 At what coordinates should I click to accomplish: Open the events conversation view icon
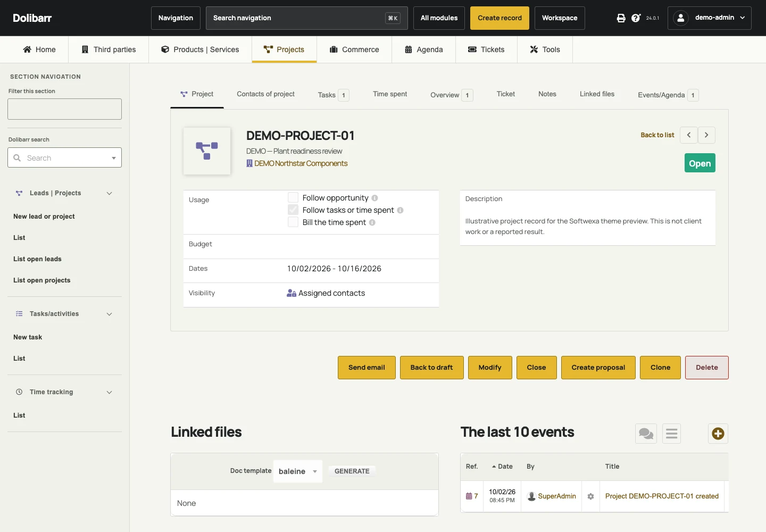click(x=646, y=434)
